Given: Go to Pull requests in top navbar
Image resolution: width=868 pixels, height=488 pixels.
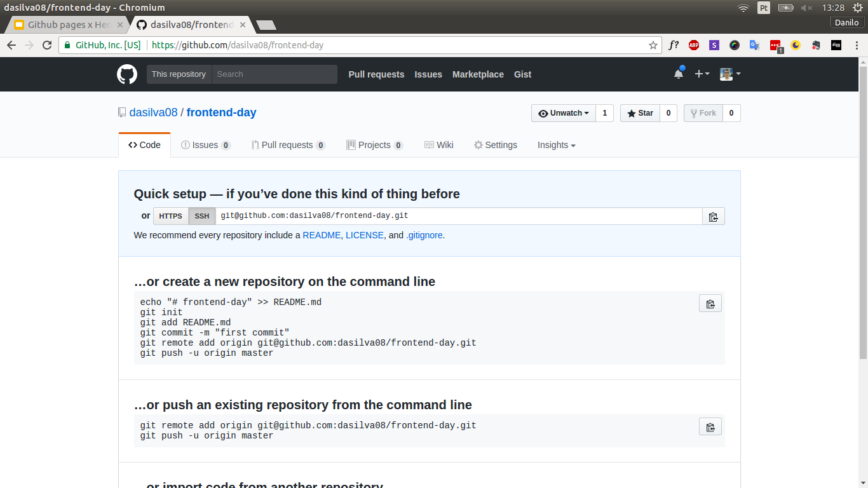Looking at the screenshot, I should pos(376,74).
